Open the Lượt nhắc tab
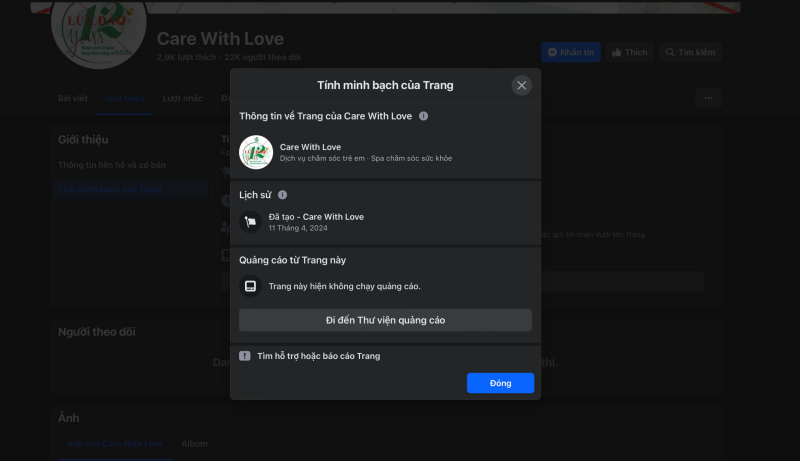This screenshot has width=800, height=461. click(183, 98)
